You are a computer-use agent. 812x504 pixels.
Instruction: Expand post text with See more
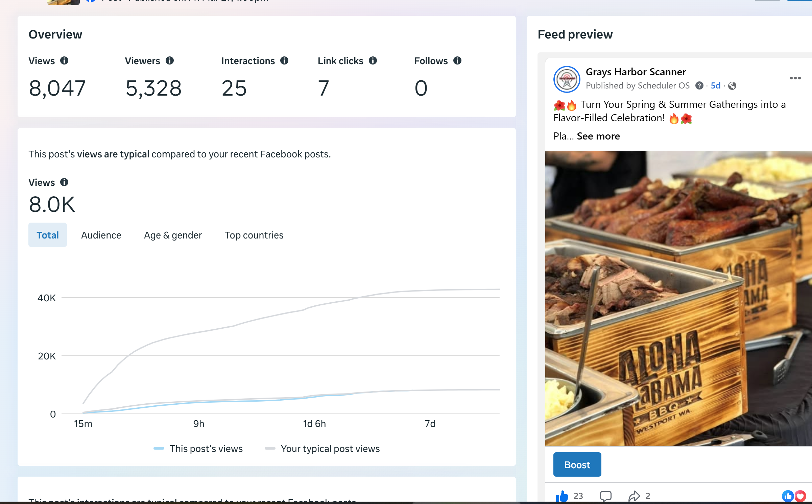coord(598,136)
